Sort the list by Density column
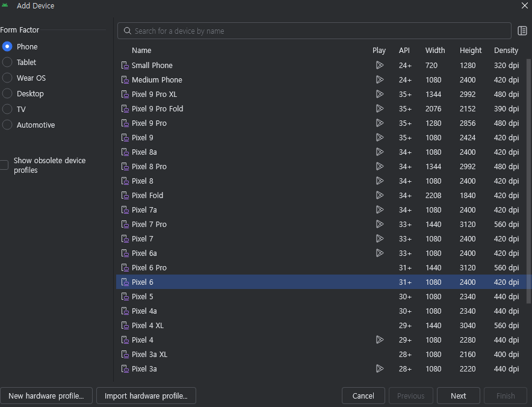 point(506,50)
